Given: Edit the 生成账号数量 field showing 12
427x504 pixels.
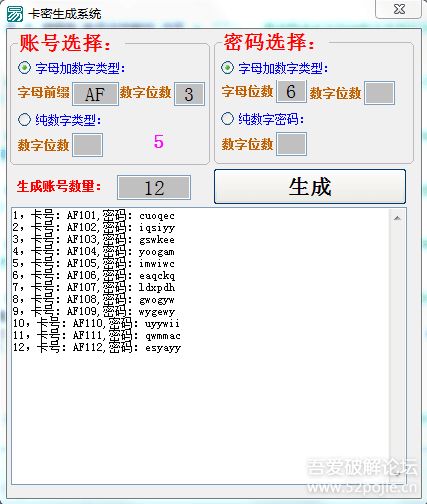Looking at the screenshot, I should [154, 187].
